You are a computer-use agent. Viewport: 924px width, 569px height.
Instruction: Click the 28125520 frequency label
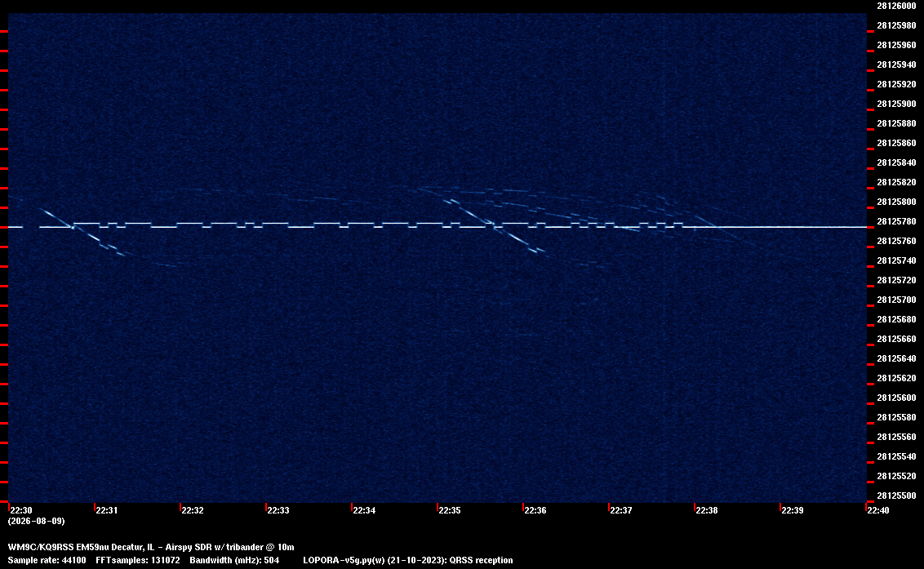(x=896, y=476)
